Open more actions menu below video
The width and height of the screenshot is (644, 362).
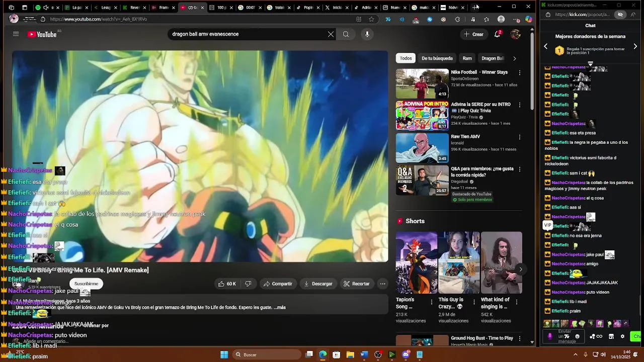382,284
